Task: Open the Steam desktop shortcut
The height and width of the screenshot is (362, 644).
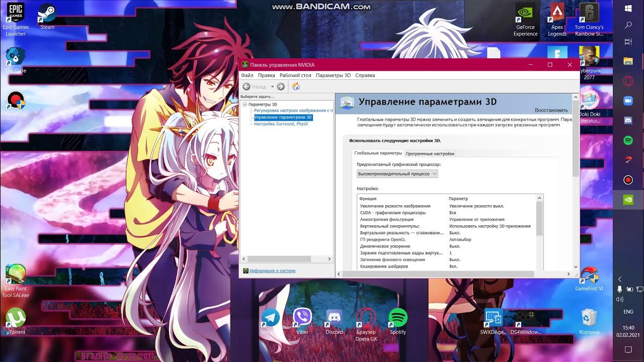Action: click(x=47, y=17)
